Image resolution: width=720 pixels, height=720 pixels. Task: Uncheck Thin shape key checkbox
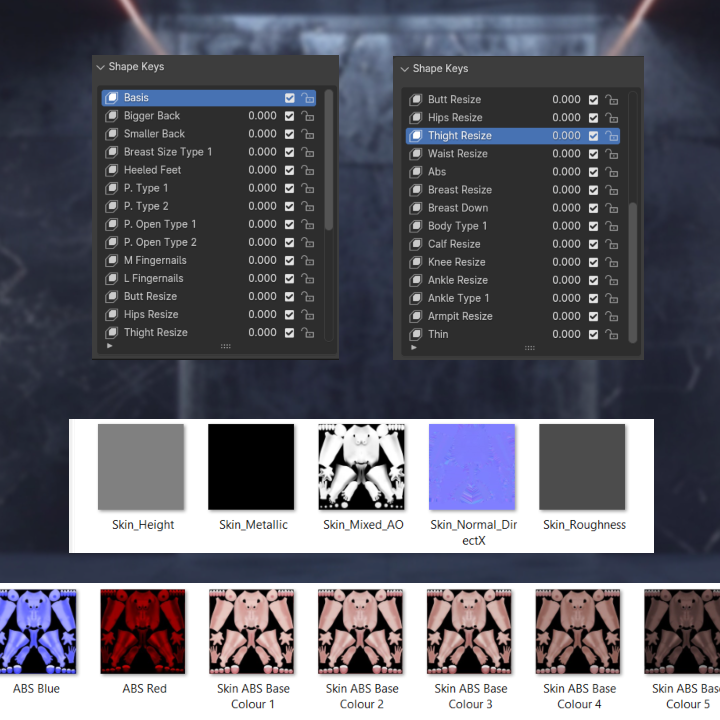[593, 334]
